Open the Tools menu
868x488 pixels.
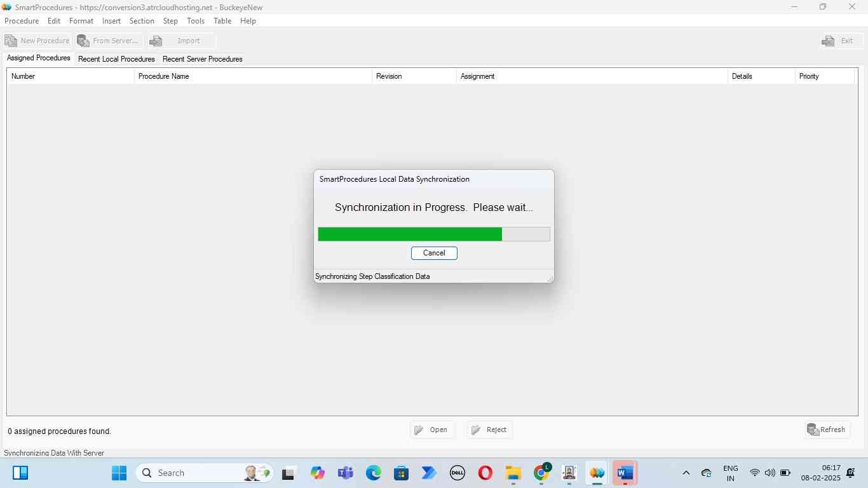196,21
